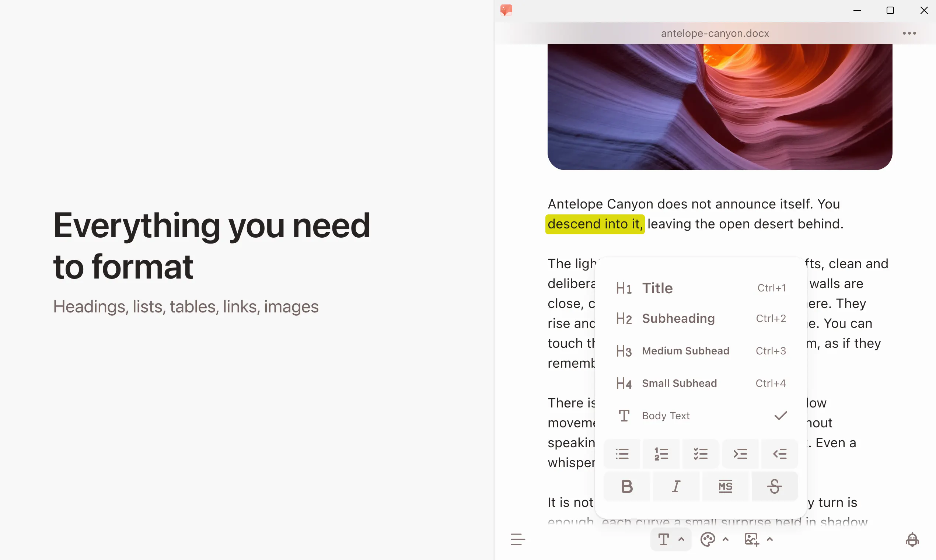Toggle monospace MS formatting
This screenshot has height=560, width=936.
pos(725,486)
